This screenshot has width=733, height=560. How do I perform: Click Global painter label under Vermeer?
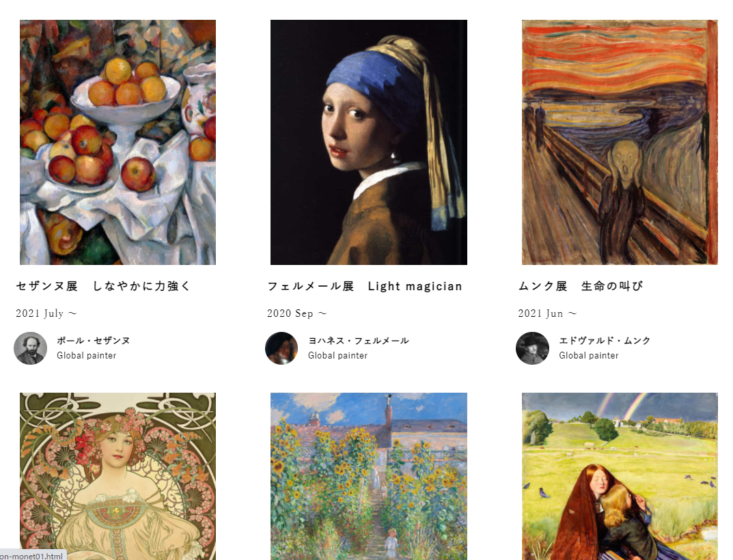tap(338, 356)
